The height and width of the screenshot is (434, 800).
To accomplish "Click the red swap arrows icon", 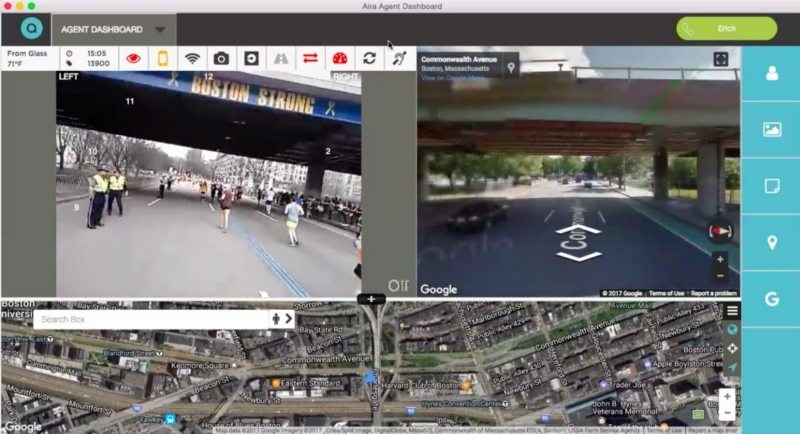I will (x=310, y=58).
